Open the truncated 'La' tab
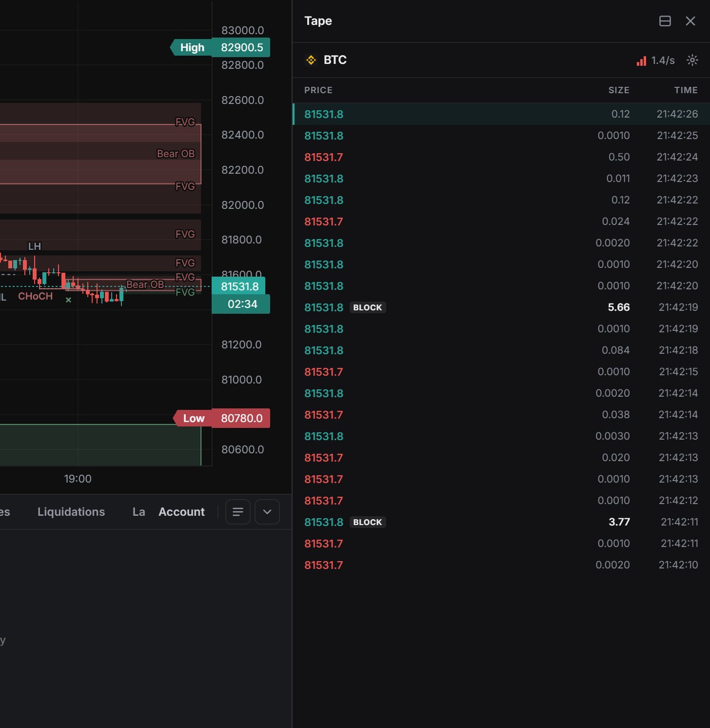The image size is (710, 728). coord(138,512)
